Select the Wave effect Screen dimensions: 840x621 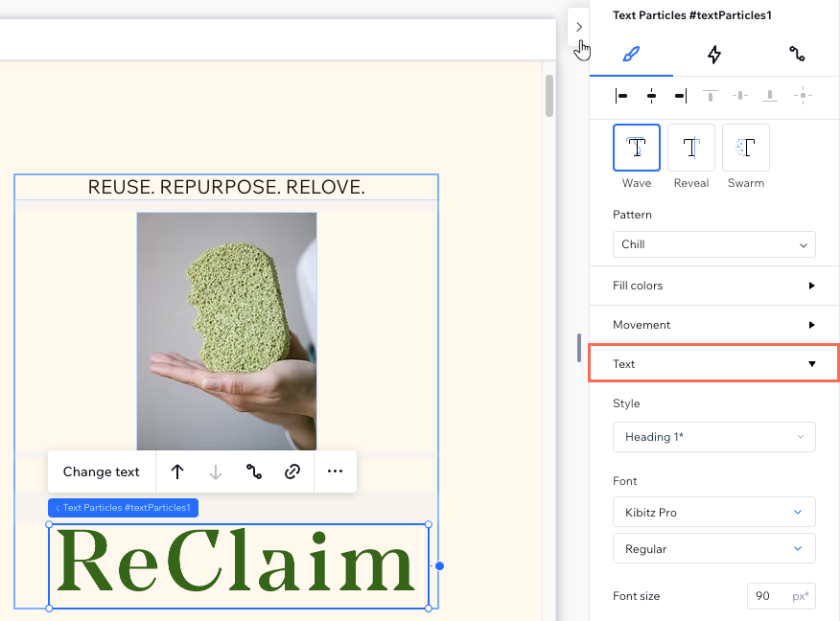pos(636,148)
